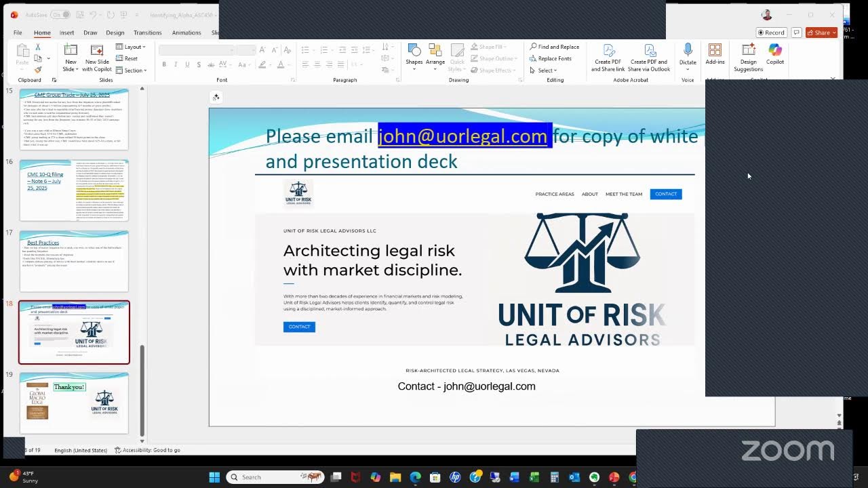Clear all formatting icon
Image resolution: width=868 pixels, height=488 pixels.
click(x=287, y=50)
